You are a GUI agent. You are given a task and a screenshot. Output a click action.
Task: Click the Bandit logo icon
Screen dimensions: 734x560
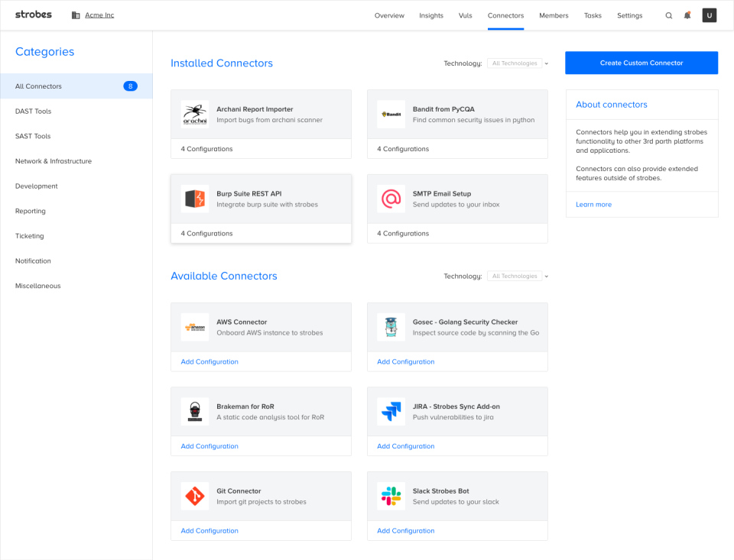tap(391, 114)
